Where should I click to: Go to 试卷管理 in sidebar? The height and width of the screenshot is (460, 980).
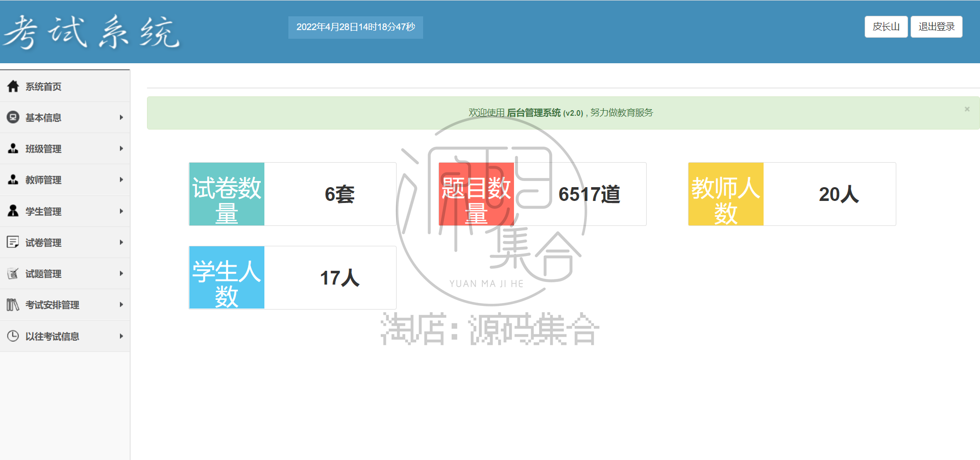[x=65, y=242]
